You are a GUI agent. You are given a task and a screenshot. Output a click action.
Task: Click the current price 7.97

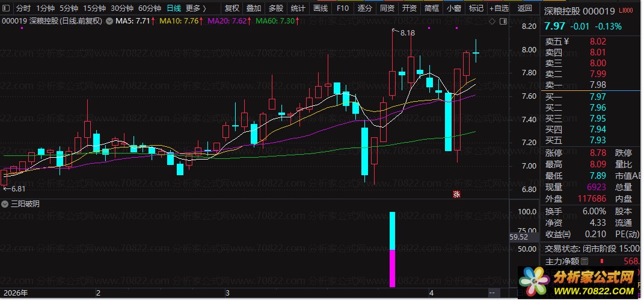(555, 26)
